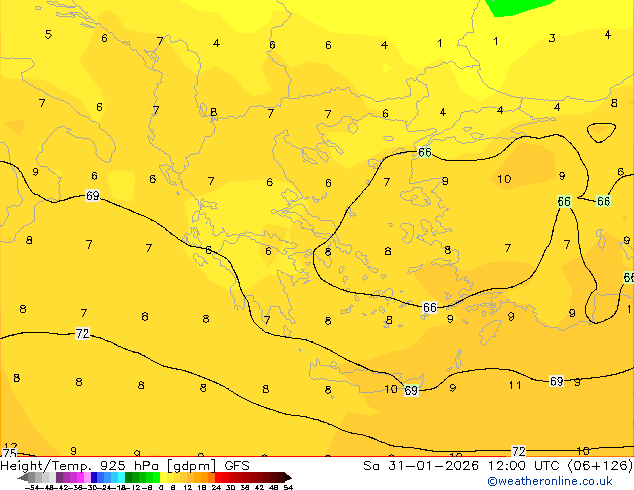
Task: Click the temperature value '5' at top left
Action: pyautogui.click(x=48, y=34)
